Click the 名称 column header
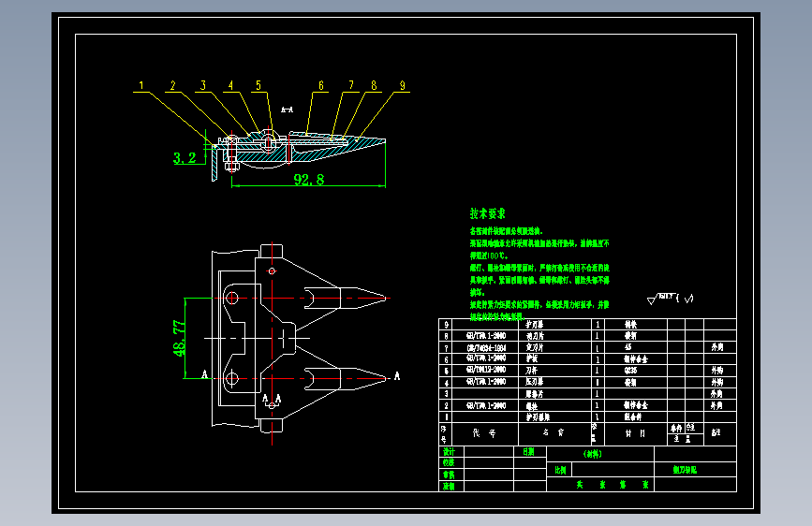The image size is (812, 526). pyautogui.click(x=554, y=432)
